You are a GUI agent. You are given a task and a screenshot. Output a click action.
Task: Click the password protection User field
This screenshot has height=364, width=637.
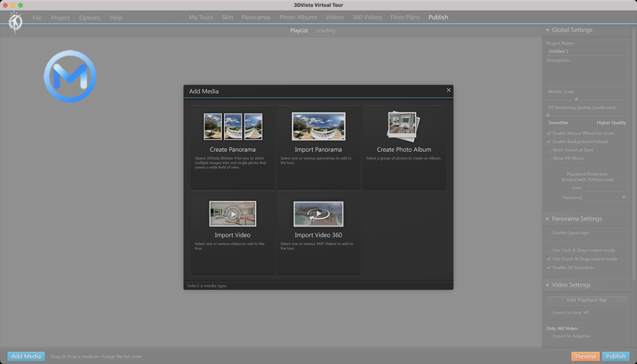(x=606, y=188)
